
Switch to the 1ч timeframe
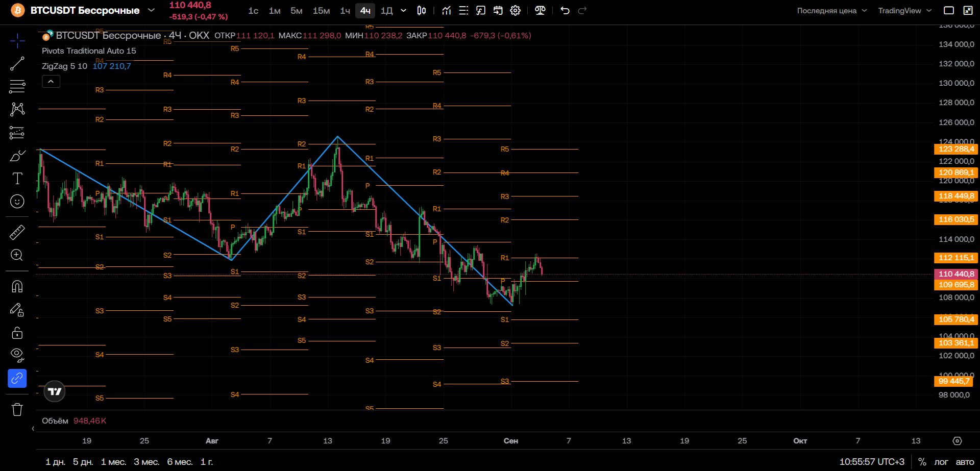(x=345, y=11)
